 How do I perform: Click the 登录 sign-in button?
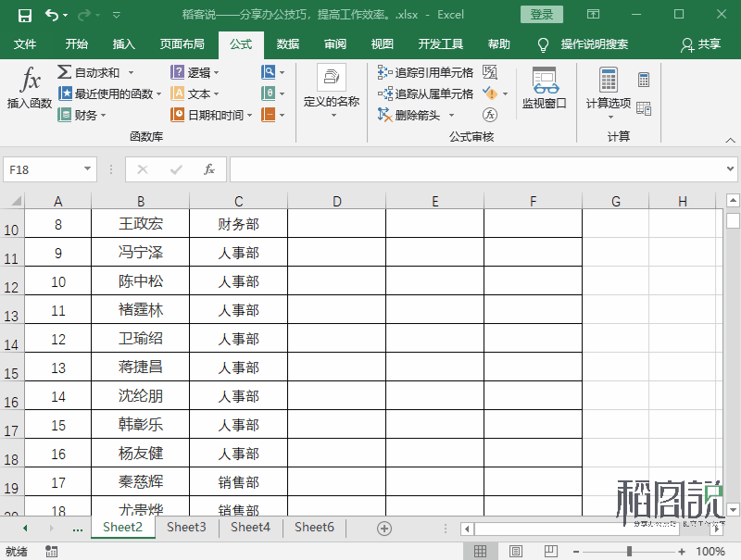(x=542, y=15)
